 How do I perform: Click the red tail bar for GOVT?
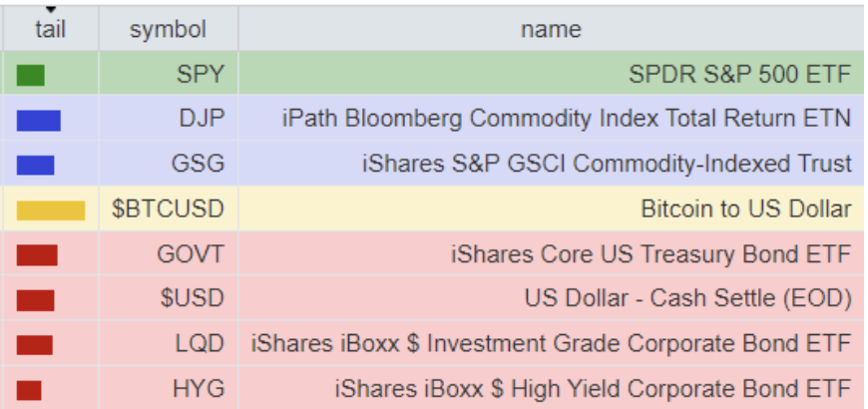click(x=37, y=255)
